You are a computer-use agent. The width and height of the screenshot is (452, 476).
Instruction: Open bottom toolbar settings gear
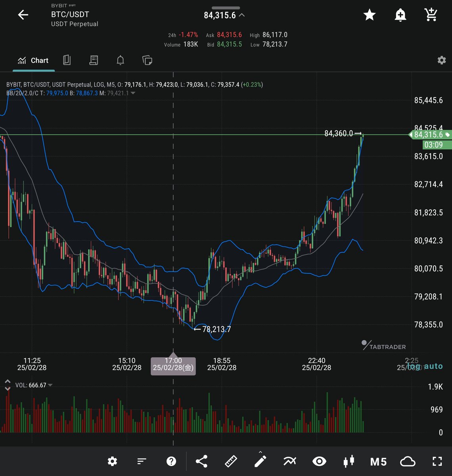click(112, 461)
